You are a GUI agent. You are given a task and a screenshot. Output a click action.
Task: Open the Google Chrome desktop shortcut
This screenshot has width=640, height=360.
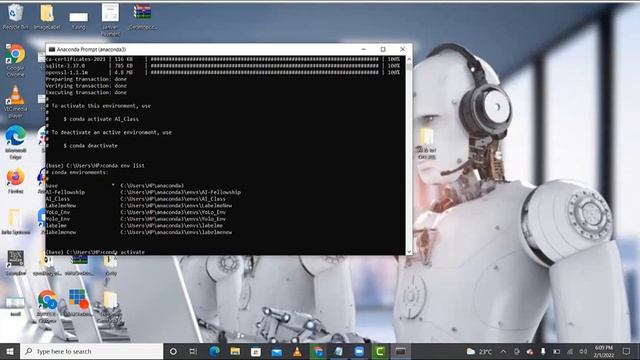[16, 60]
